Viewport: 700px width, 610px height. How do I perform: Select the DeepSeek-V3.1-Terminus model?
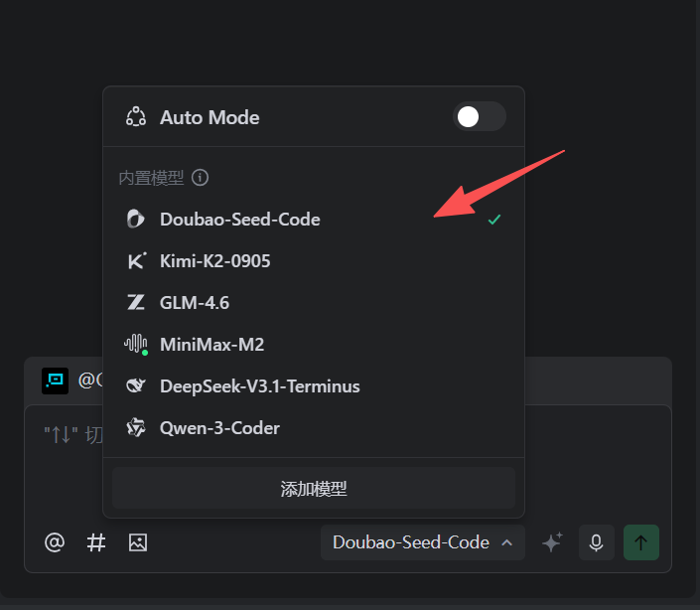259,386
